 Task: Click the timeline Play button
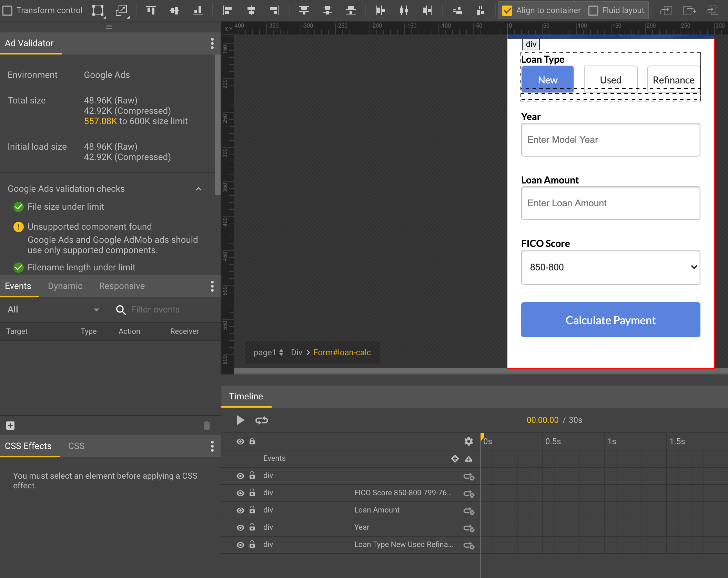tap(240, 420)
